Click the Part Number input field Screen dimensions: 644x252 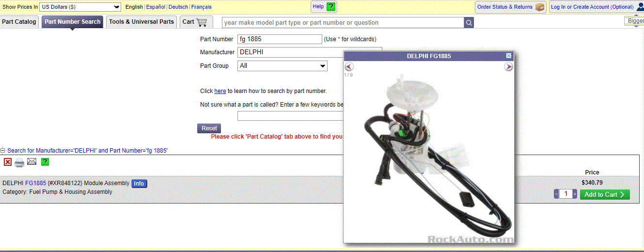pyautogui.click(x=280, y=39)
